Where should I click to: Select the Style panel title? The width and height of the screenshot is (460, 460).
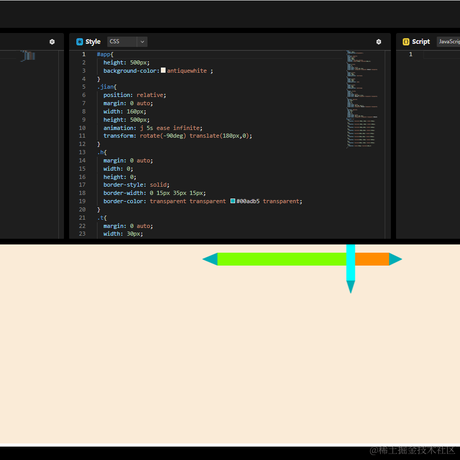click(93, 42)
